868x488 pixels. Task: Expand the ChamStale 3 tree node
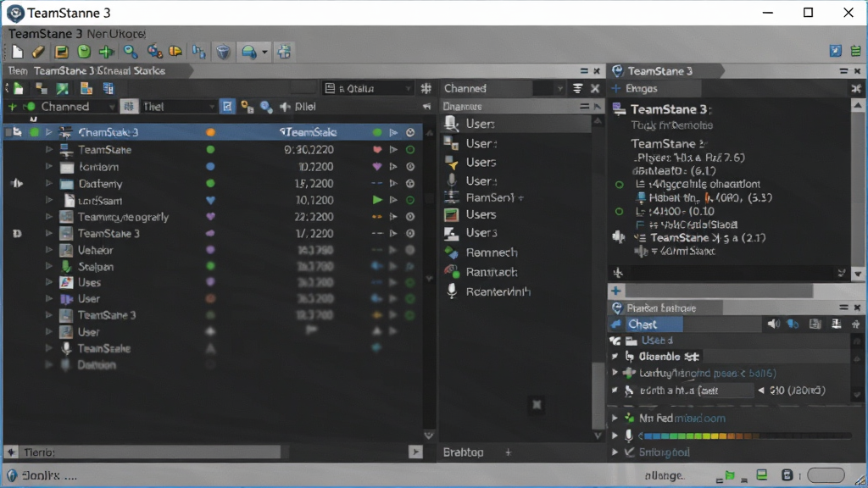(x=48, y=132)
